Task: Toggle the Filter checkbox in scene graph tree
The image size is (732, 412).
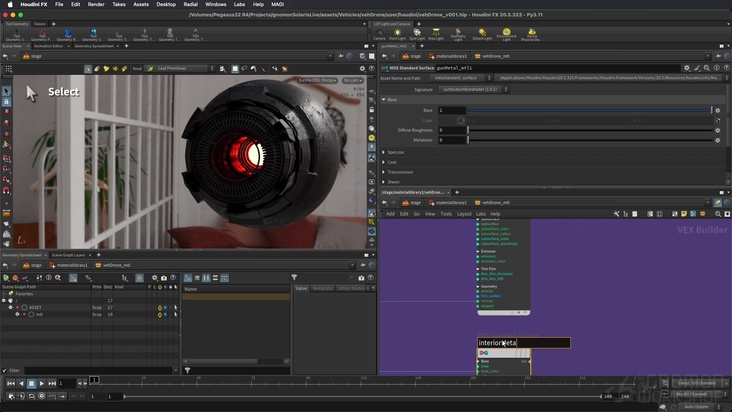Action: [x=5, y=370]
